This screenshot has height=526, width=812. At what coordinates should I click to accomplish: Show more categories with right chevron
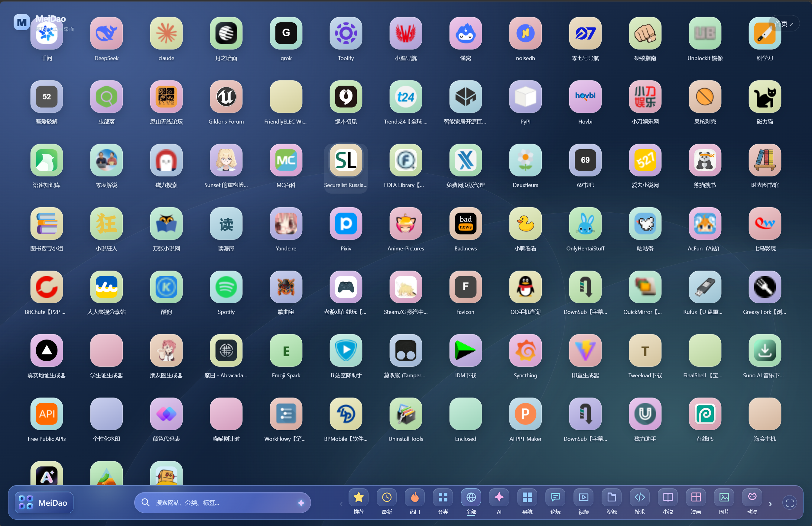click(770, 504)
